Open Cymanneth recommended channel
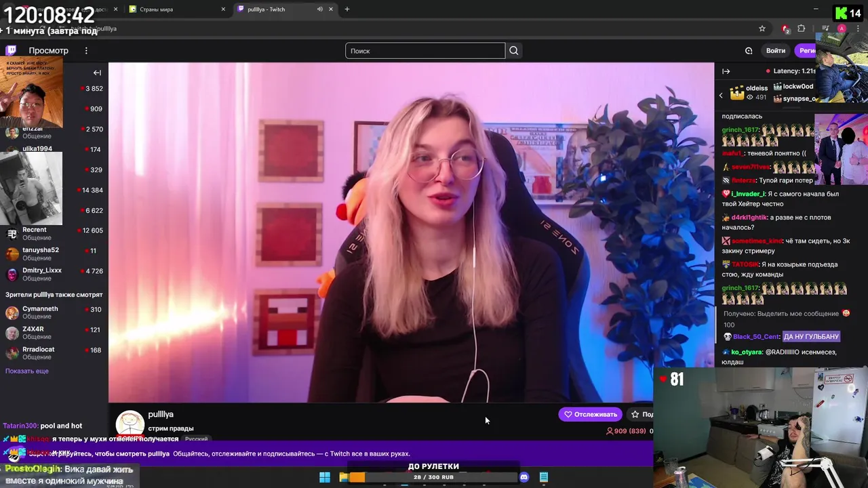This screenshot has height=488, width=868. [x=54, y=312]
